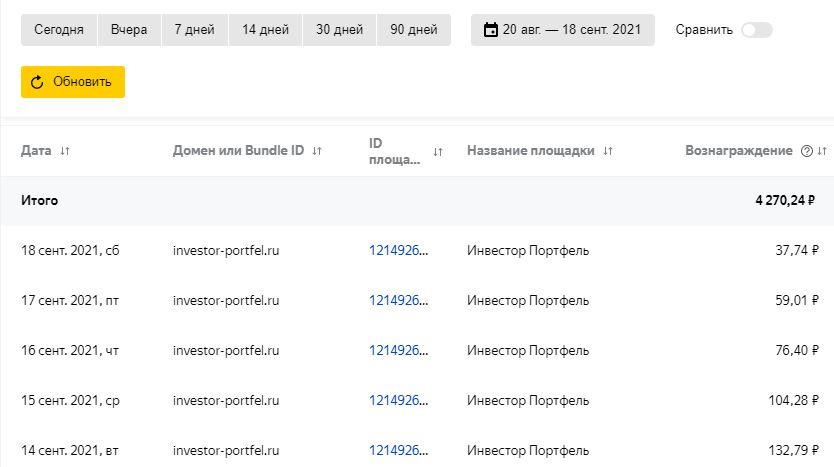834x467 pixels.
Task: Click reward value 132,79 ₽
Action: pyautogui.click(x=793, y=451)
